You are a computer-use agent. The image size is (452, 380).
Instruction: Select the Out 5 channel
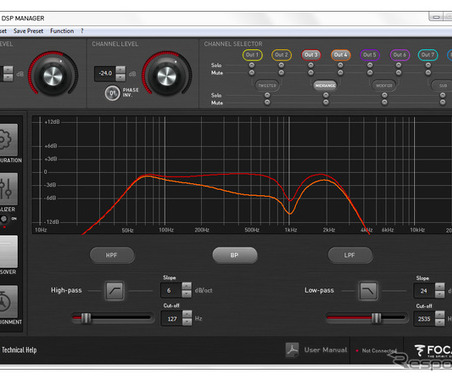370,55
